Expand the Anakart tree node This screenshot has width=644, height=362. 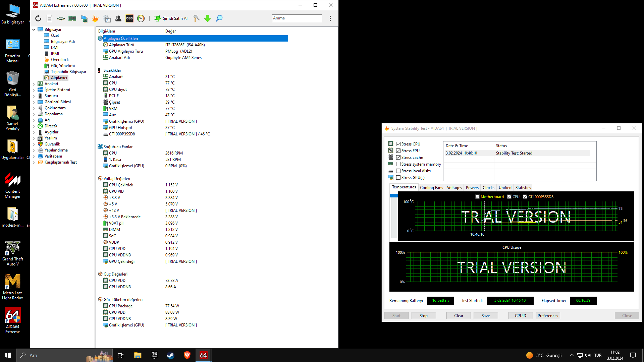click(x=34, y=84)
